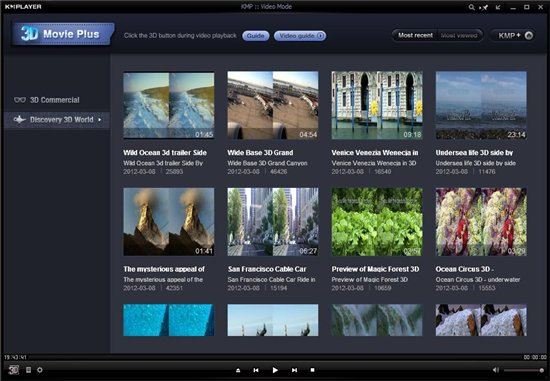Select 3D Commercial category
Image resolution: width=550 pixels, height=381 pixels.
tap(54, 100)
